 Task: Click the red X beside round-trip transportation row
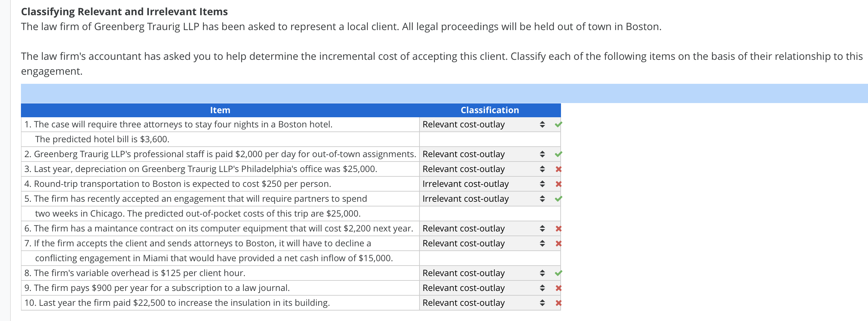pyautogui.click(x=558, y=184)
